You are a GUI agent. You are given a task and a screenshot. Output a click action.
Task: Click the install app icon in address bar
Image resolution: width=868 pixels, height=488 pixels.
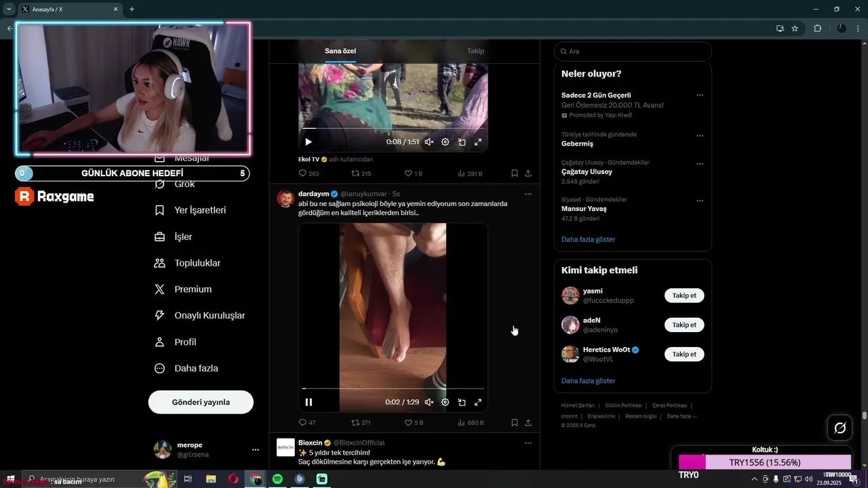[x=780, y=28]
